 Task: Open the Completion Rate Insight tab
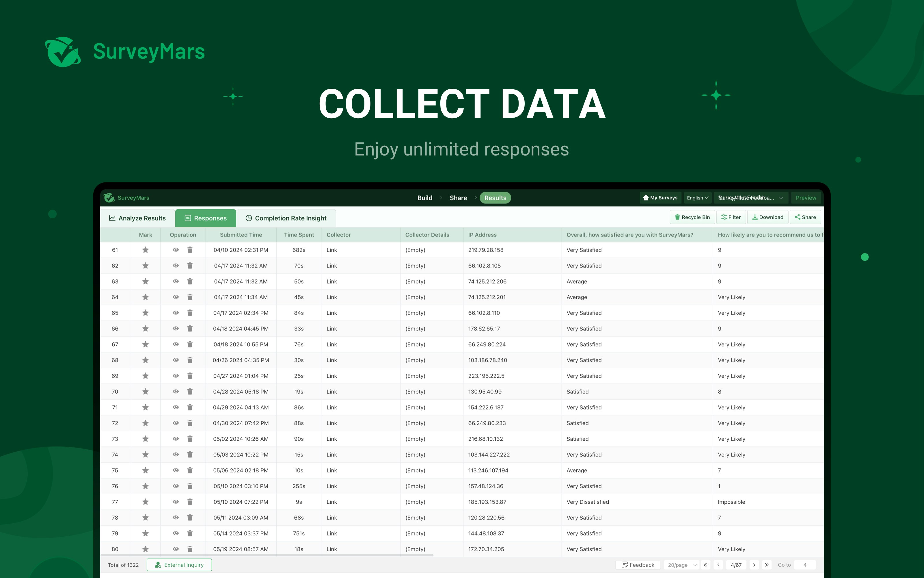coord(286,218)
